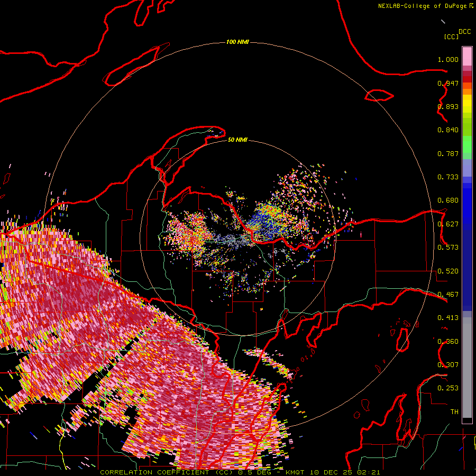Click the TH threshold label
The width and height of the screenshot is (476, 476).
point(454,412)
